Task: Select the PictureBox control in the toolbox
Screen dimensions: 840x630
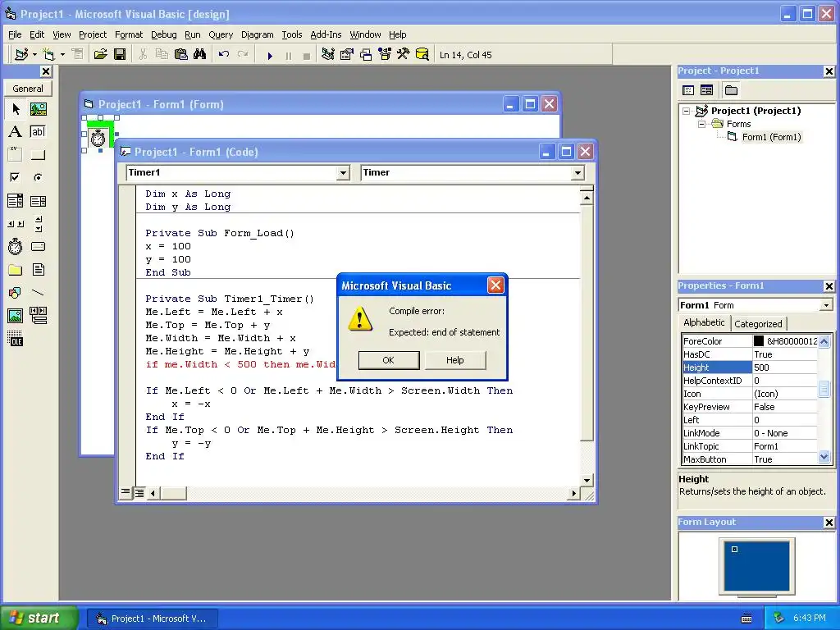Action: click(38, 109)
